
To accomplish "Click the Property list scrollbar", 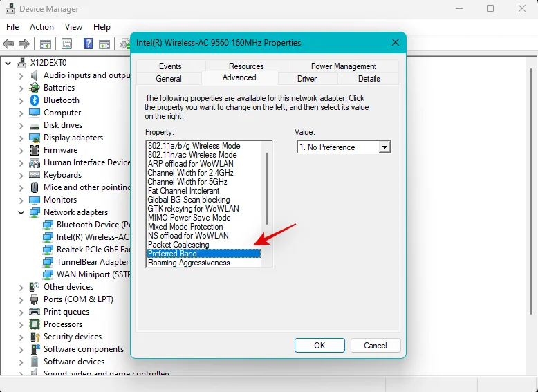I will tap(267, 187).
